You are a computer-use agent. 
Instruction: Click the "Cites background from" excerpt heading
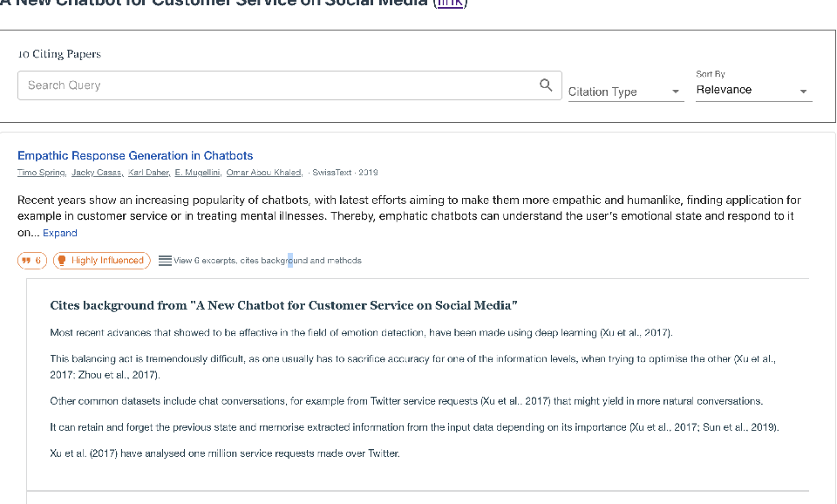coord(284,305)
